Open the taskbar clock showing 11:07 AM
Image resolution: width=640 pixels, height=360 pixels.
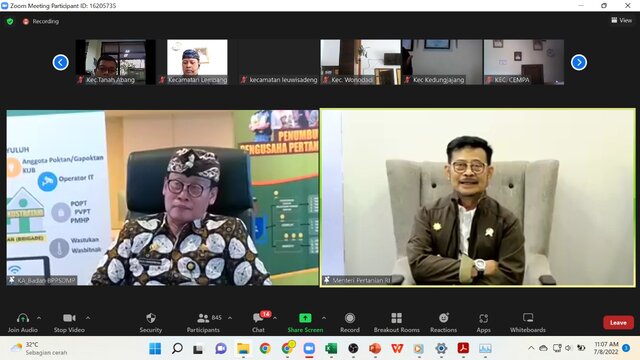coord(606,348)
